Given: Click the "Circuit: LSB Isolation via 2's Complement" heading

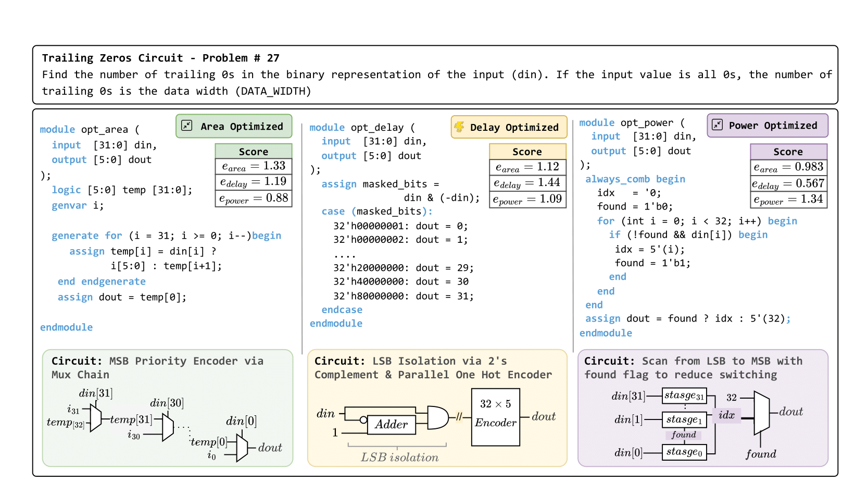Looking at the screenshot, I should pyautogui.click(x=433, y=367).
